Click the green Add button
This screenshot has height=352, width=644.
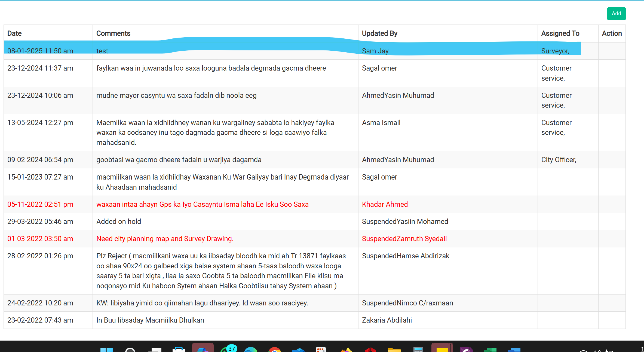coord(616,14)
